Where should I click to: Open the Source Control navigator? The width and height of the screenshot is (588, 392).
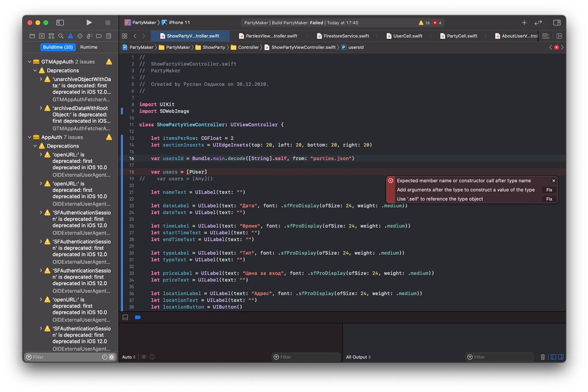pyautogui.click(x=42, y=36)
